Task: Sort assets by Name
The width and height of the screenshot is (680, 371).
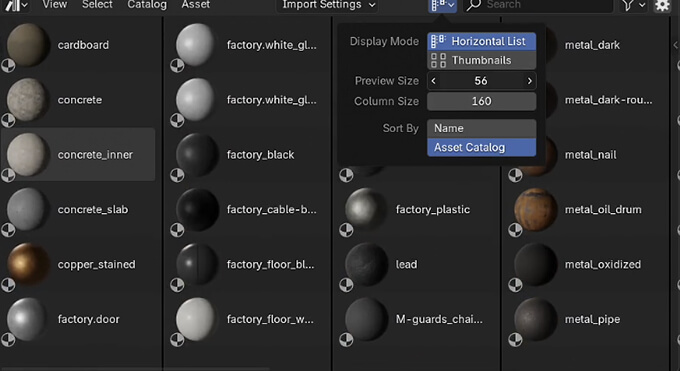Action: tap(481, 128)
